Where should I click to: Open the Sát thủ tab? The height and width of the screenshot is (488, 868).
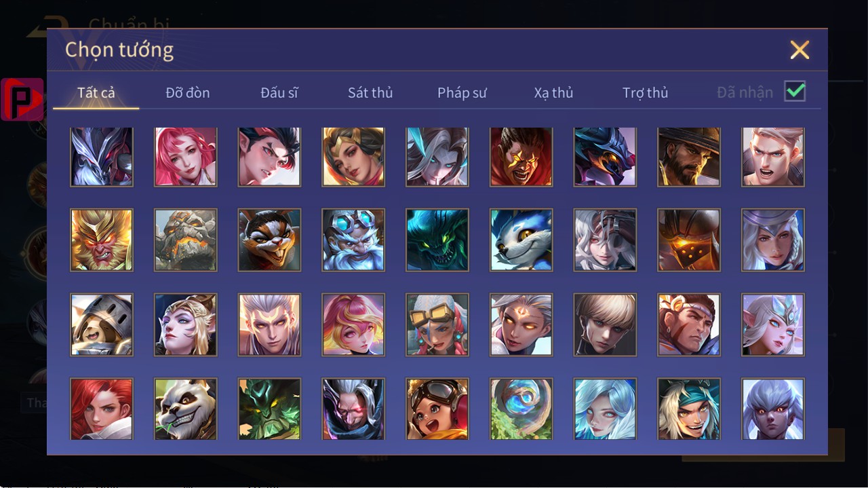pyautogui.click(x=370, y=93)
